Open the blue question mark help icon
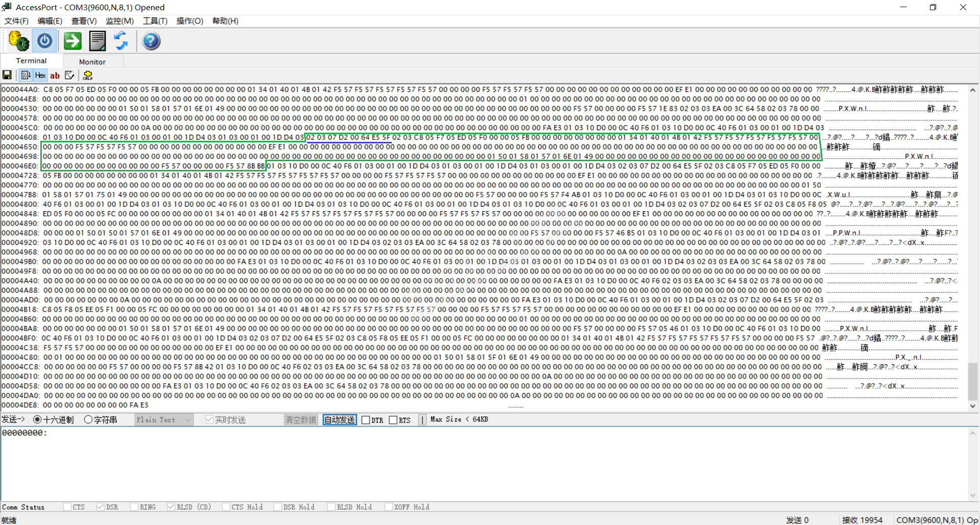The image size is (980, 525). (151, 41)
